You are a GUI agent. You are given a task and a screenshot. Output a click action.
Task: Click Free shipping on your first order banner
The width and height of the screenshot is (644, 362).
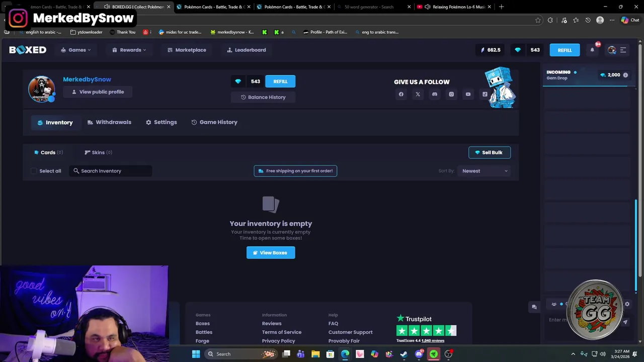[295, 171]
